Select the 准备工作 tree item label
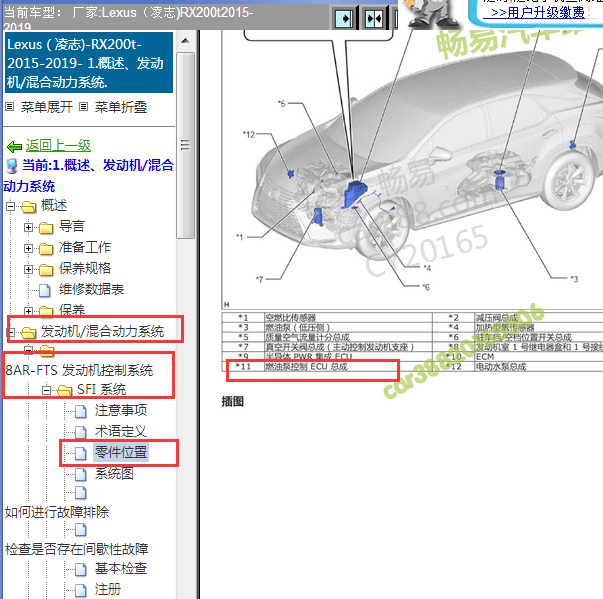Viewport: 603px width, 599px height. point(85,248)
